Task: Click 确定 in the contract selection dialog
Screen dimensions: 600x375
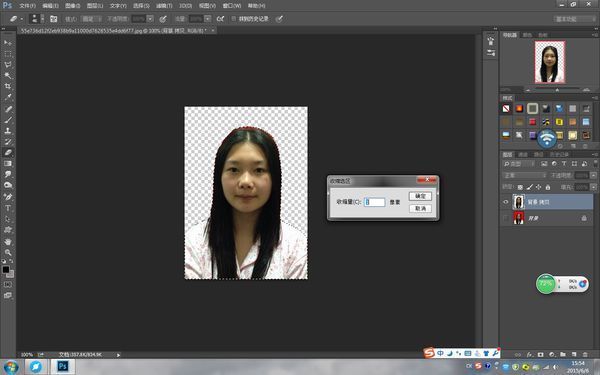Action: point(420,196)
